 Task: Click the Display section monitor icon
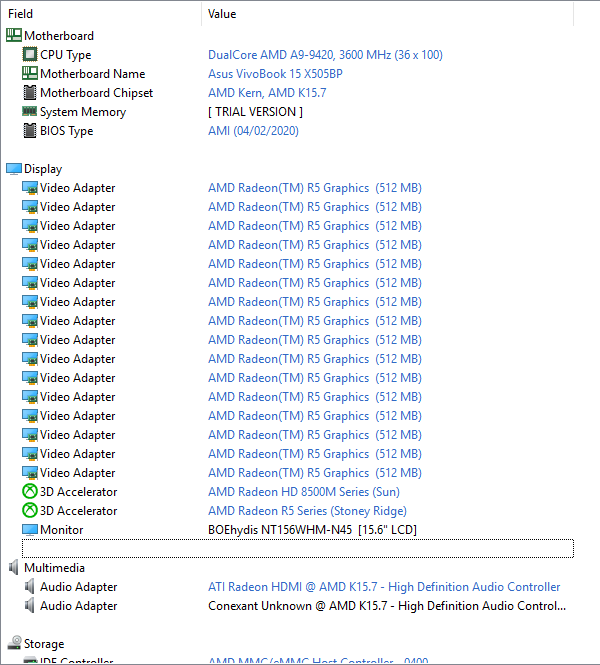click(14, 169)
